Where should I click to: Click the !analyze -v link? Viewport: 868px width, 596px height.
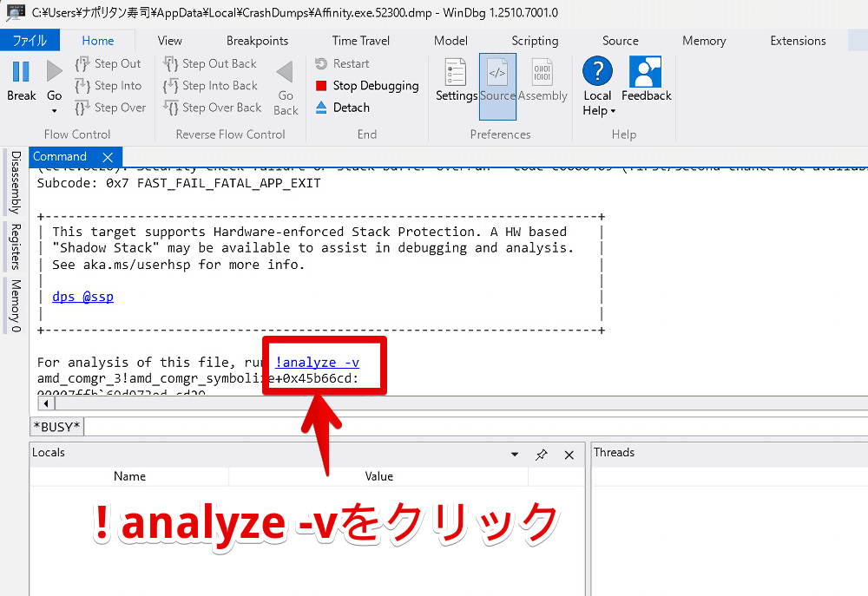pos(317,363)
